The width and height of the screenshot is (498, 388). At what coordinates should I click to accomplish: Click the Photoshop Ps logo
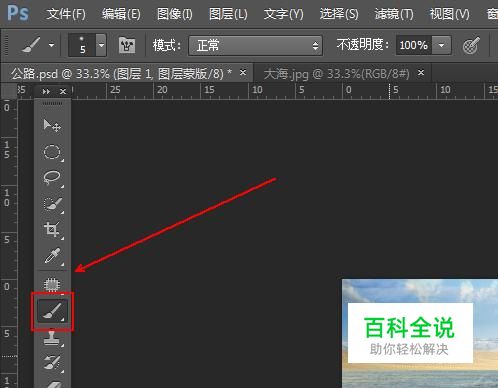pyautogui.click(x=18, y=13)
